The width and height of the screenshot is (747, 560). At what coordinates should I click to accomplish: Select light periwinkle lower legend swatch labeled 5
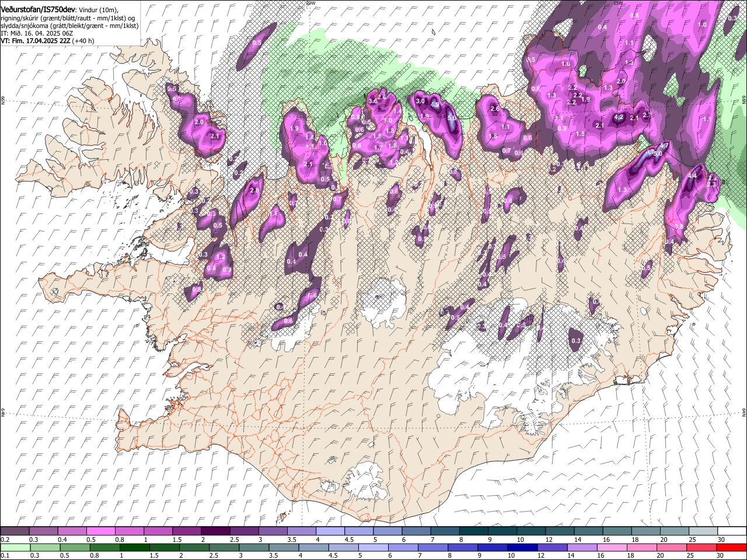coord(374,547)
